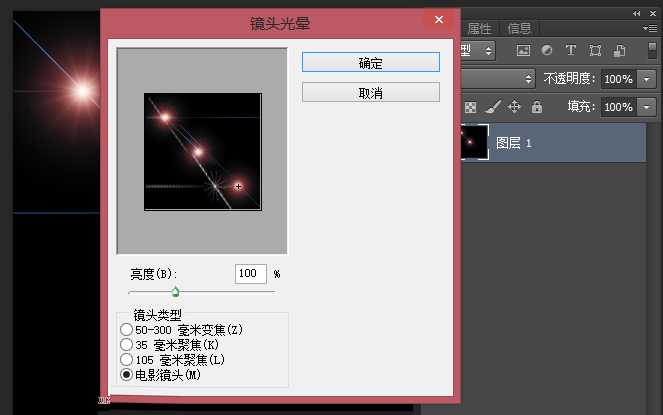Toggle lock position move icon
Image resolution: width=663 pixels, height=415 pixels.
pos(515,107)
